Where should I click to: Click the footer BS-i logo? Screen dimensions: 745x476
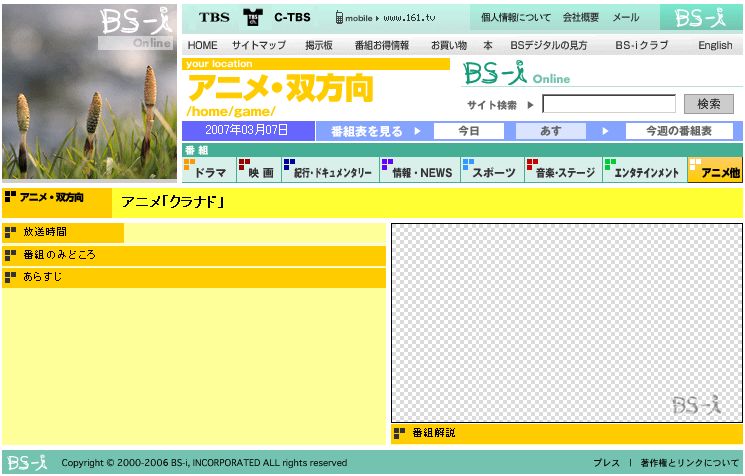coord(28,462)
